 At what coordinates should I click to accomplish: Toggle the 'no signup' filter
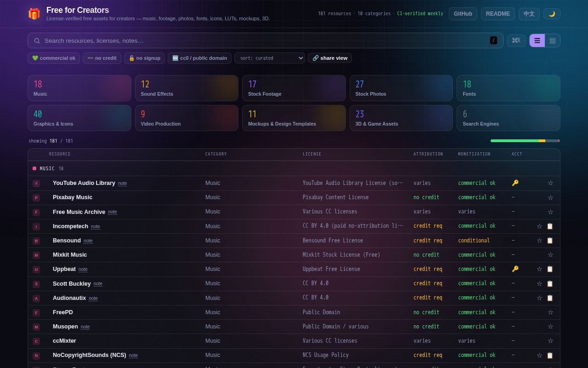[x=144, y=58]
